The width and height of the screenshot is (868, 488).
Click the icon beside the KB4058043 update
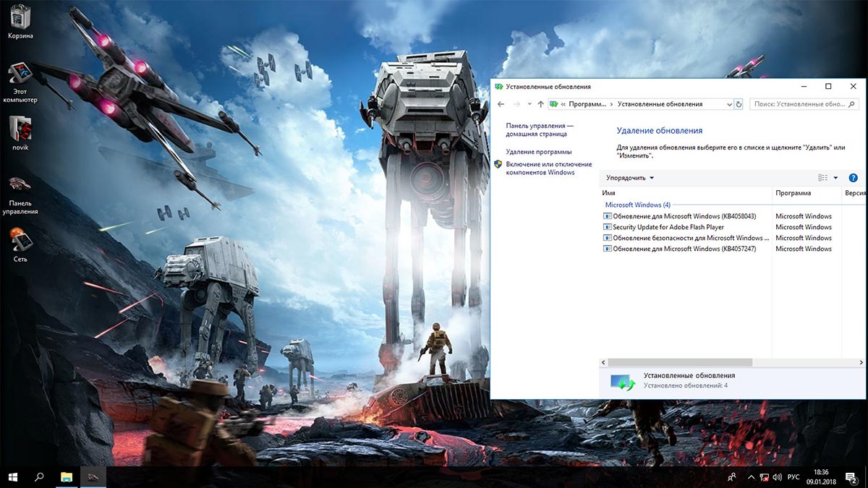(608, 216)
